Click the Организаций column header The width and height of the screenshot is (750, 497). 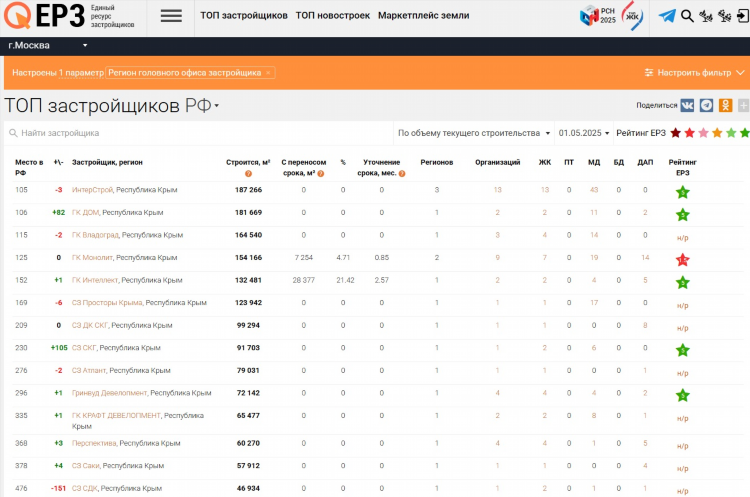point(497,162)
